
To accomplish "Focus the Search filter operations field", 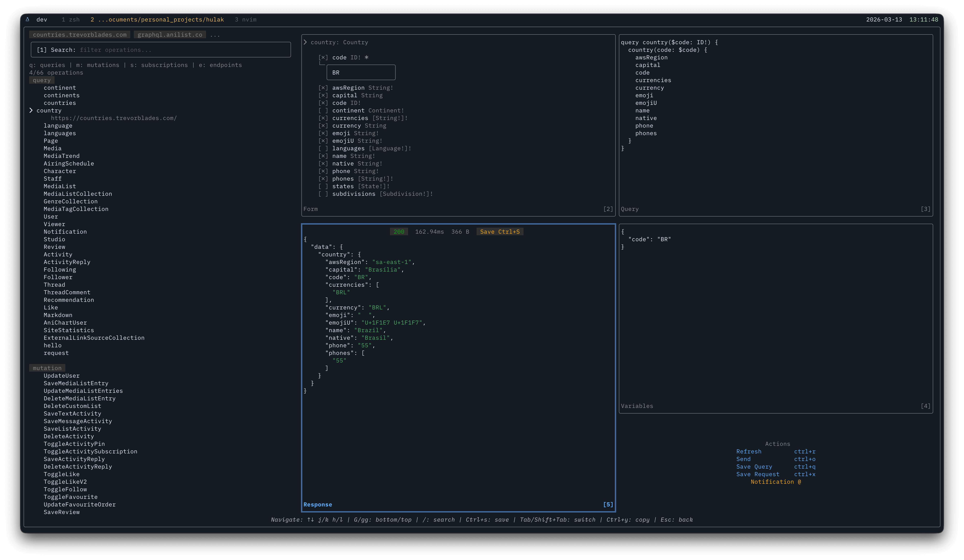I will point(161,50).
